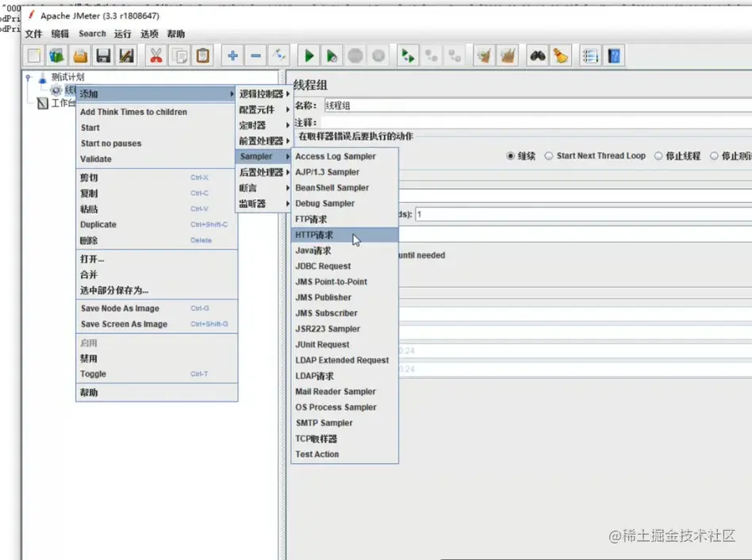Click the field containing value 1

tap(583, 214)
